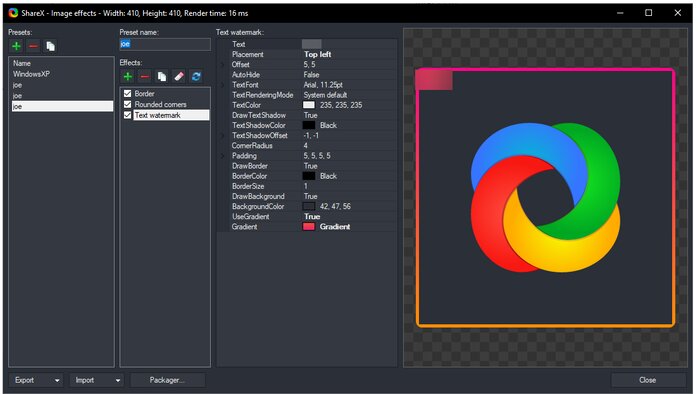Click the Preset name input field
The image size is (700, 394).
pos(165,44)
